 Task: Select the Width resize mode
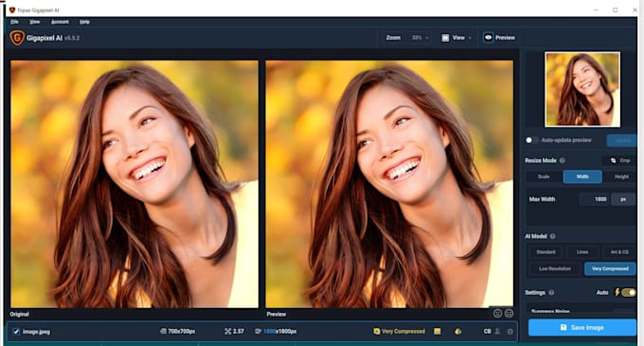[x=582, y=176]
